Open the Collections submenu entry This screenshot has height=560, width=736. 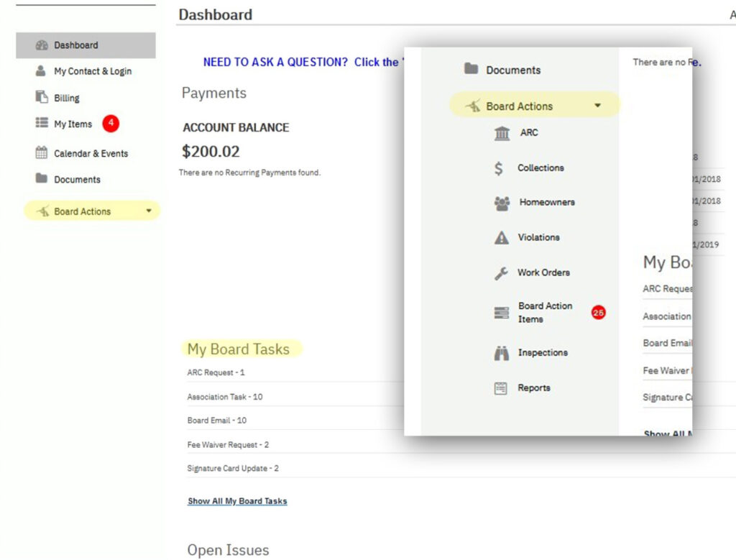tap(540, 167)
